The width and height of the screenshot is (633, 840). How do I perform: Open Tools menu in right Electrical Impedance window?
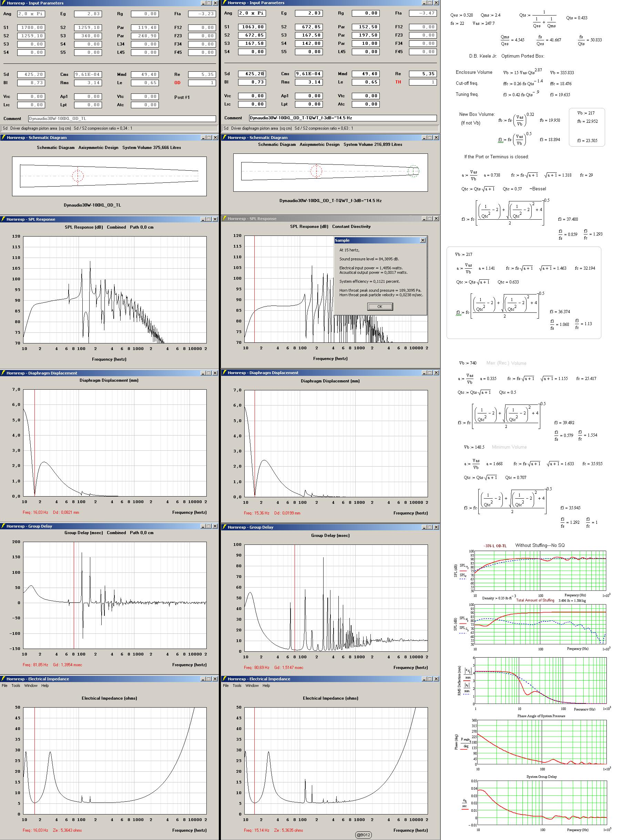[x=237, y=686]
